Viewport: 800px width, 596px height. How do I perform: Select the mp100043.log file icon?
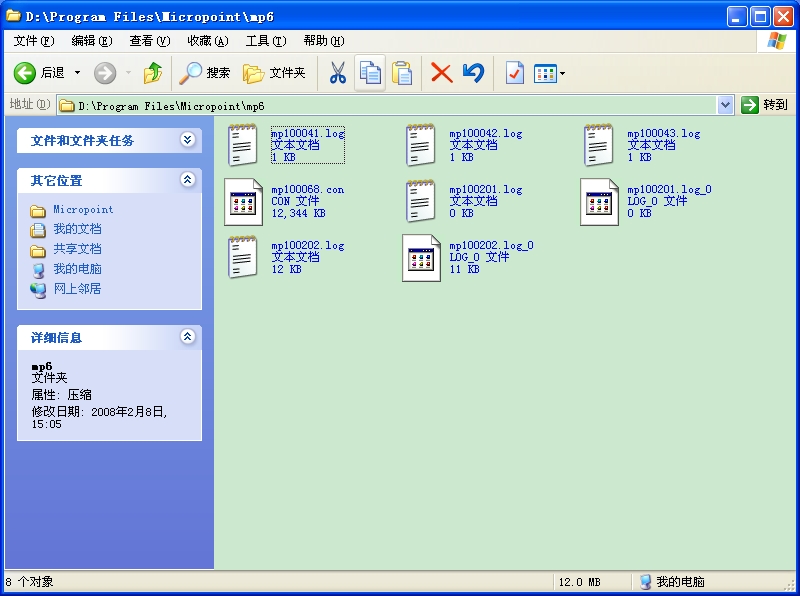pos(598,145)
